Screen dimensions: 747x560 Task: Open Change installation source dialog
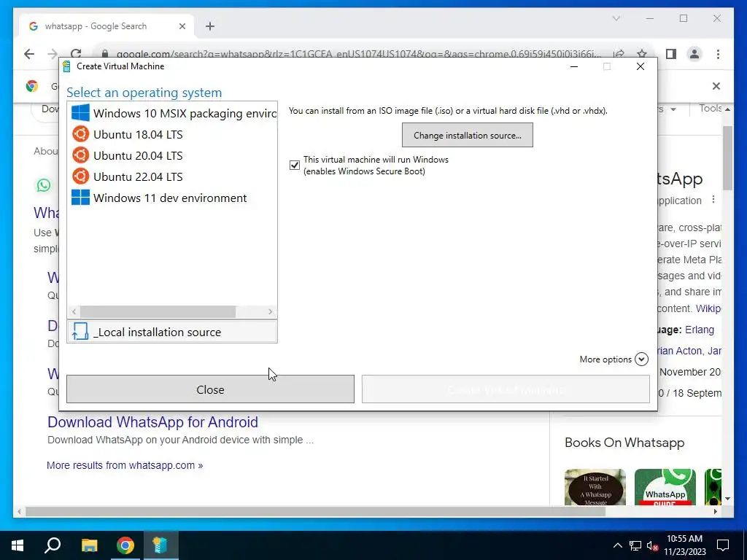pyautogui.click(x=468, y=135)
